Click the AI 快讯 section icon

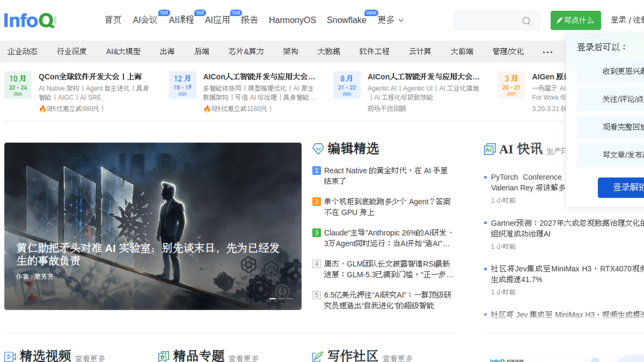click(x=490, y=149)
